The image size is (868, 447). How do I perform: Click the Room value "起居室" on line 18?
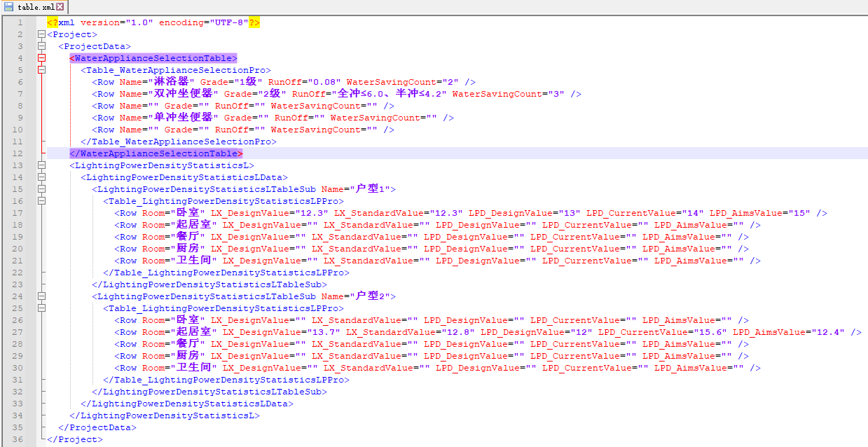(193, 225)
